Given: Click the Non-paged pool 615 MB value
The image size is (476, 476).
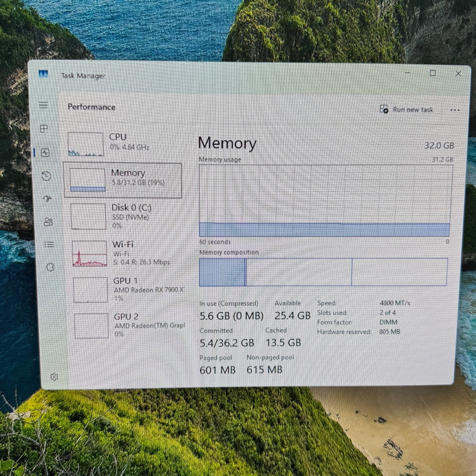Looking at the screenshot, I should 265,370.
